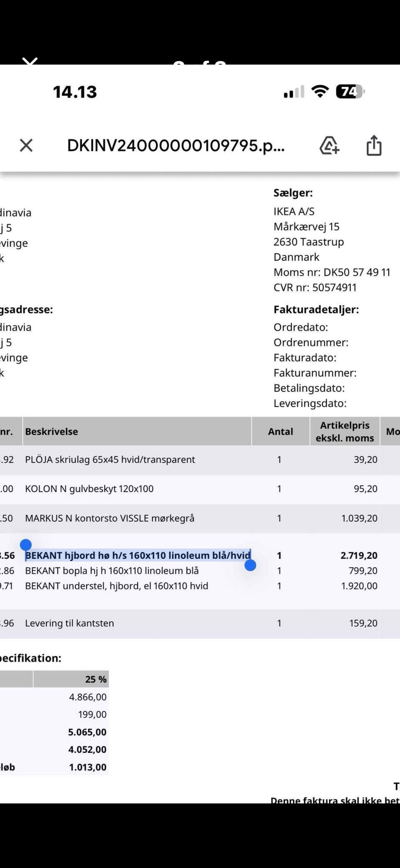Tap the Artikelpris ekskl. moms header
The width and height of the screenshot is (400, 868).
[345, 431]
